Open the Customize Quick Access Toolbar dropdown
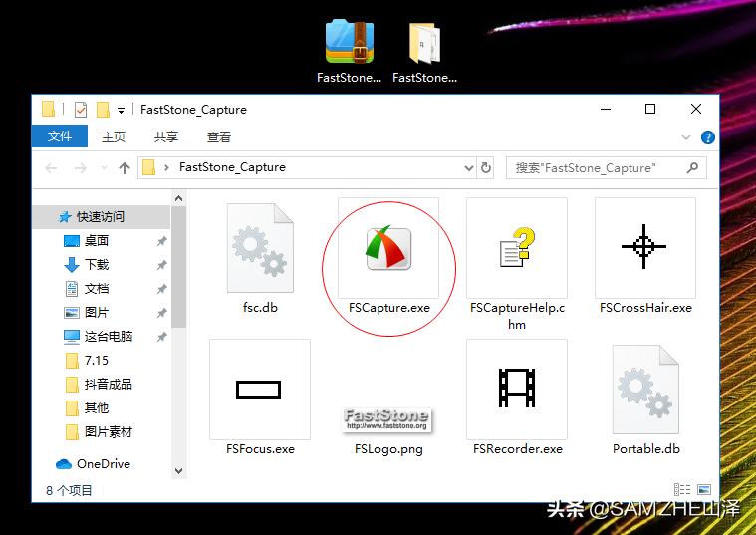 [121, 111]
